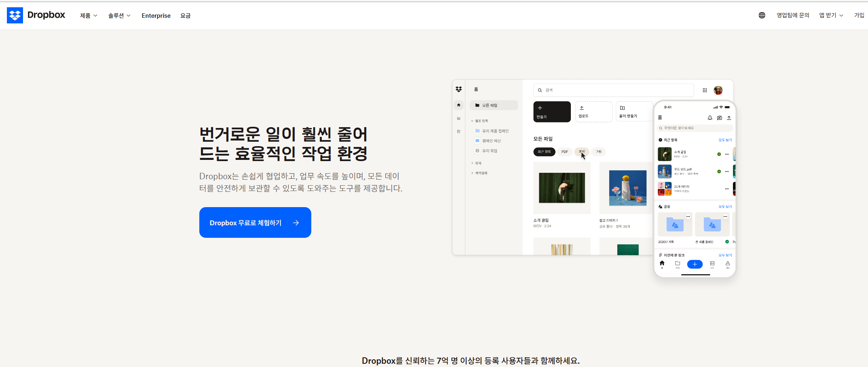Open more options for 무드 보드.pdf

coord(727,172)
